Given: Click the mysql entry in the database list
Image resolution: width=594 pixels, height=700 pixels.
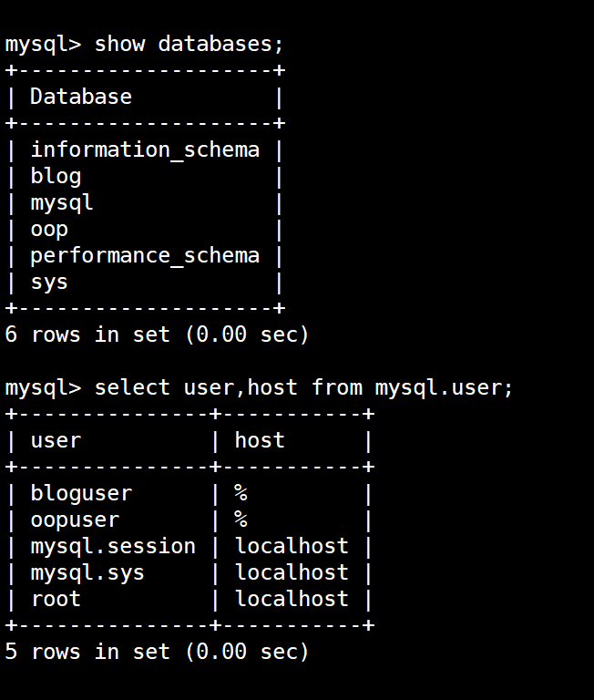Looking at the screenshot, I should (62, 202).
